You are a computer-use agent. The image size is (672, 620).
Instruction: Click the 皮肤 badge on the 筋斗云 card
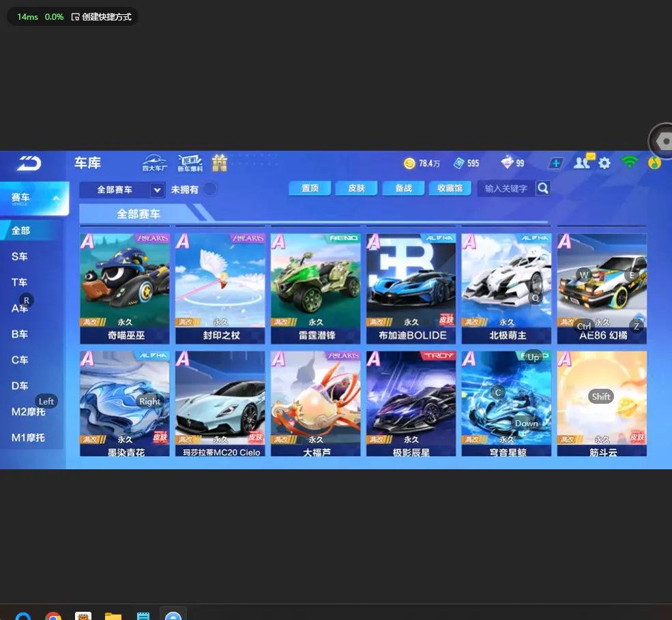637,437
